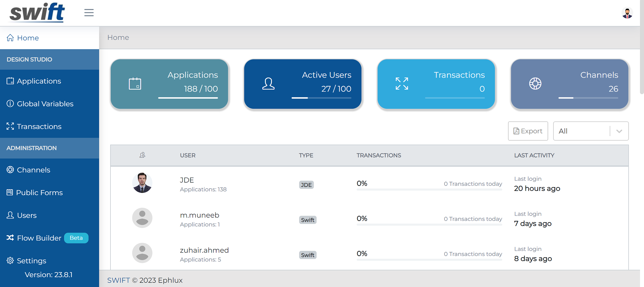Open the user avatar in the top-right corner
Image resolution: width=644 pixels, height=287 pixels.
pos(627,12)
